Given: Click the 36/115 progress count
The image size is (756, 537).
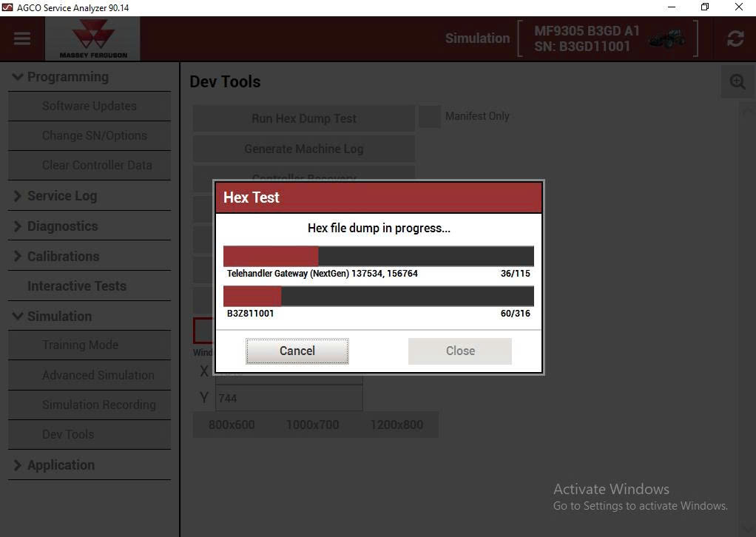Looking at the screenshot, I should [x=515, y=274].
